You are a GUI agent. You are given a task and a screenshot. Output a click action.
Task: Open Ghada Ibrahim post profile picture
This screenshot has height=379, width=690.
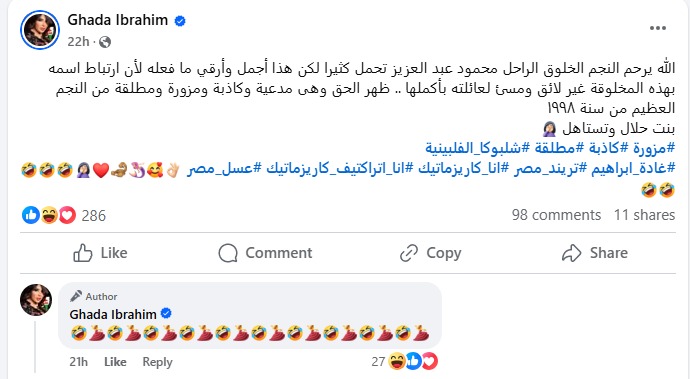(40, 30)
